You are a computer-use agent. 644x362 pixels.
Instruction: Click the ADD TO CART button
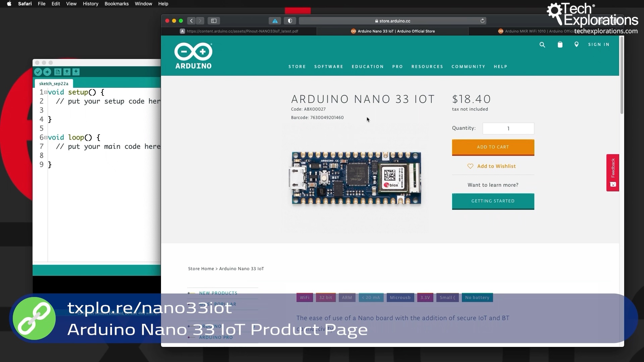[493, 147]
